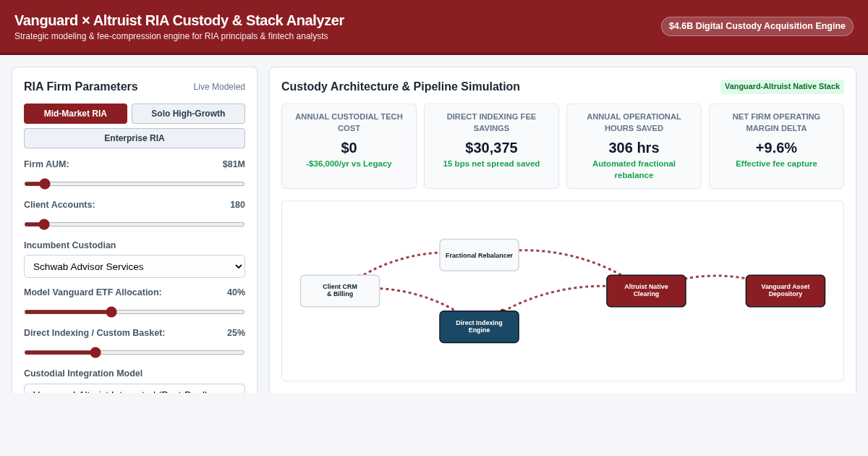Click the 15 bps net spread saved text
The height and width of the screenshot is (456, 868).
(491, 164)
